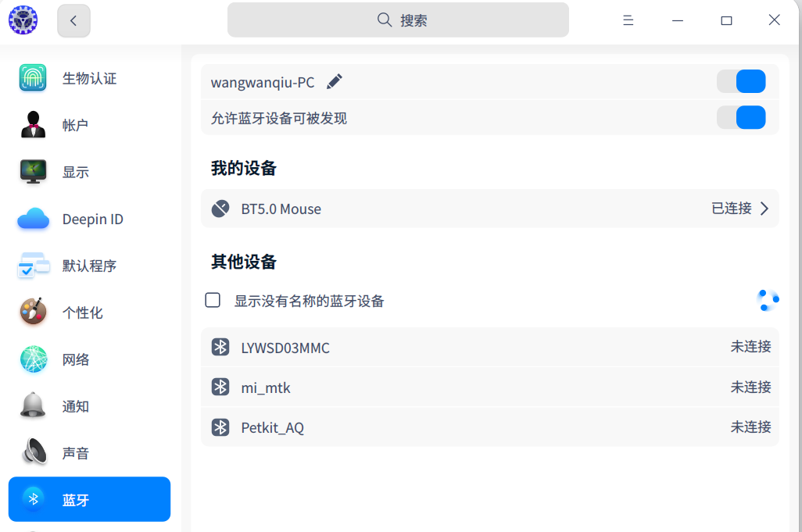Go back using the back arrow button
Screen dimensions: 802x532
[73, 20]
